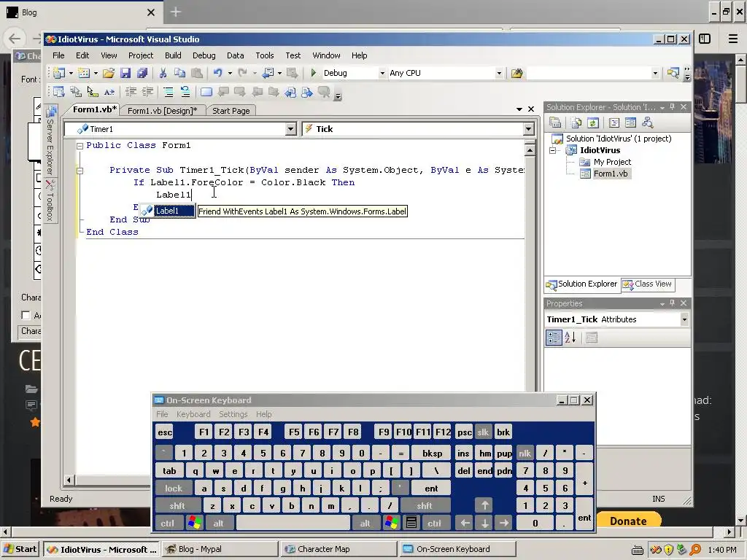This screenshot has height=560, width=747.
Task: Click the Open File folder icon
Action: point(109,73)
